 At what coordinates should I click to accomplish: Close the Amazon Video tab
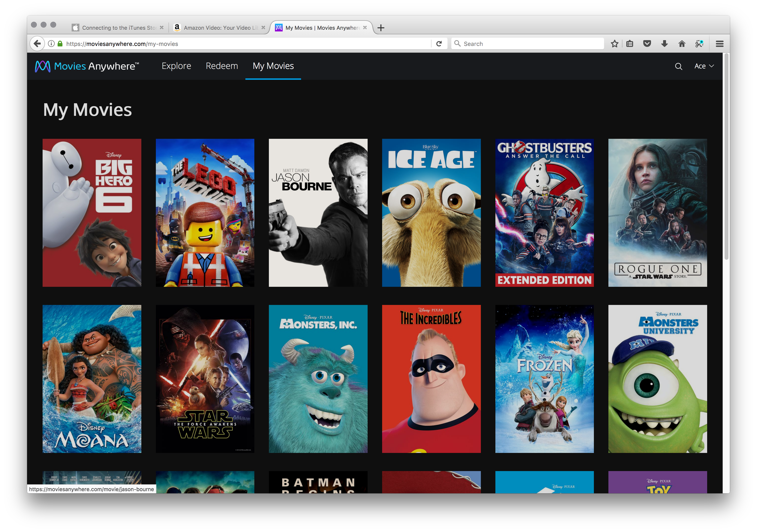(263, 28)
